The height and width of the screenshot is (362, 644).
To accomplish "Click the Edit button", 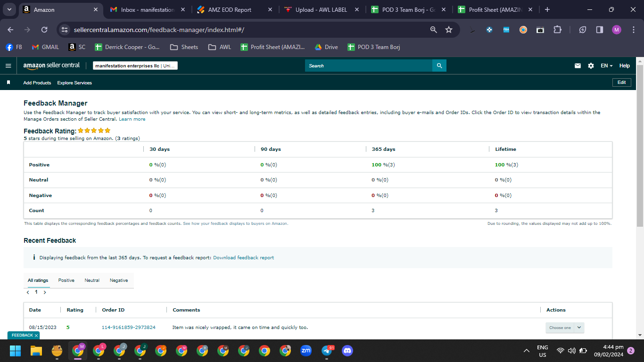I will click(621, 82).
